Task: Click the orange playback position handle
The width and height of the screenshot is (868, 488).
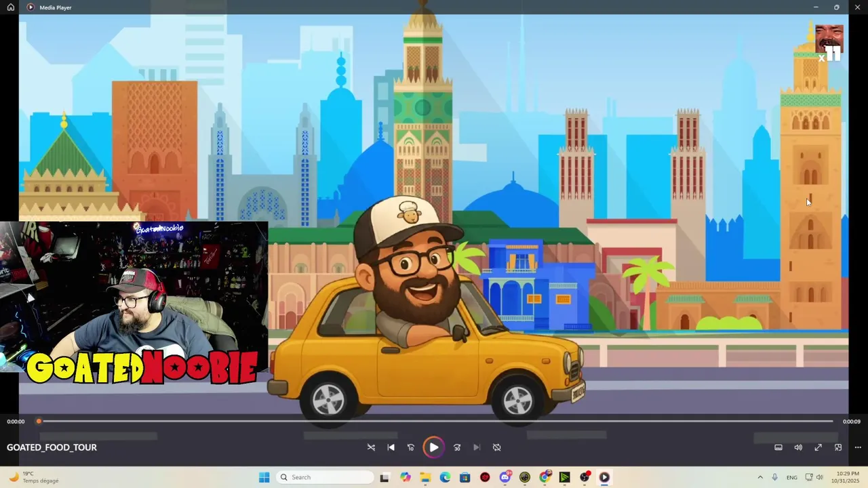Action: [39, 422]
